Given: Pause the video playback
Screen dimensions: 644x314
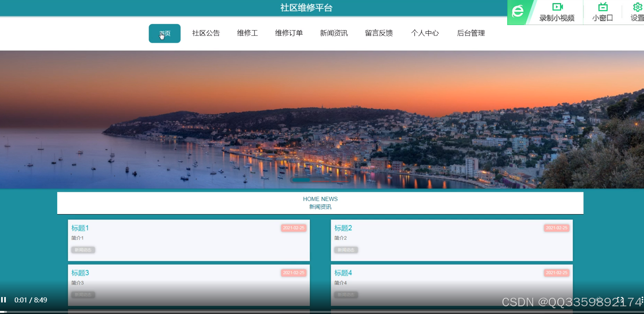Looking at the screenshot, I should (x=3, y=300).
